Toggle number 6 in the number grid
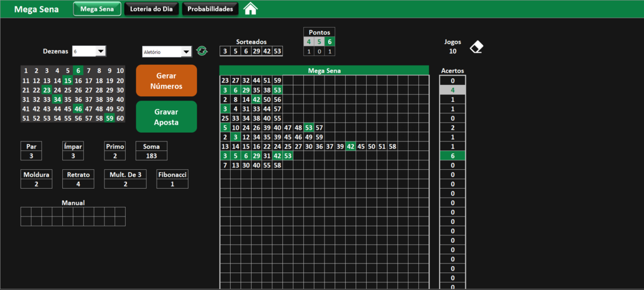This screenshot has width=644, height=290. tap(78, 70)
